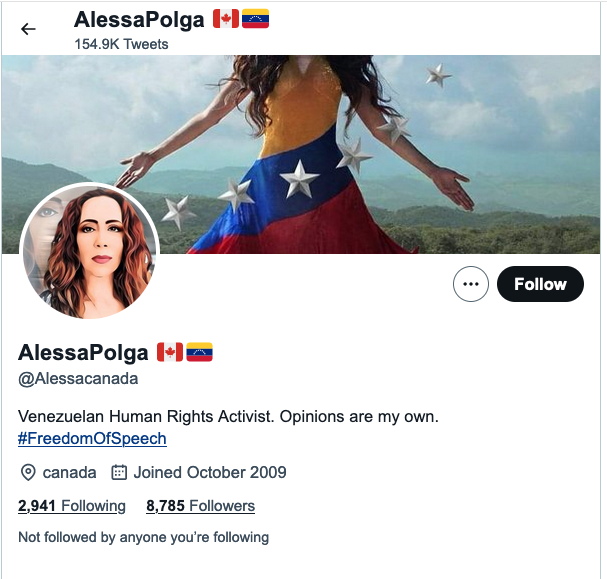View the 8,785 Followers list
This screenshot has height=579, width=607.
(x=201, y=506)
